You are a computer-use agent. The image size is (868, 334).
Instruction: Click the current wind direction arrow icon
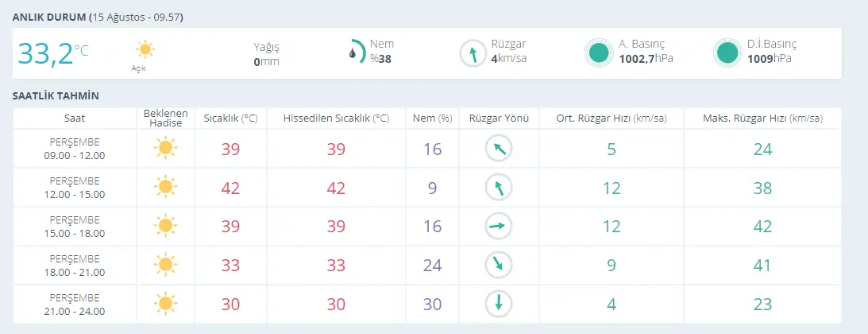(x=473, y=53)
